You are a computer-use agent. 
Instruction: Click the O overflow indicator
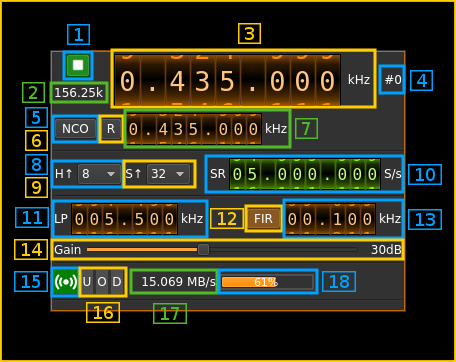(102, 282)
